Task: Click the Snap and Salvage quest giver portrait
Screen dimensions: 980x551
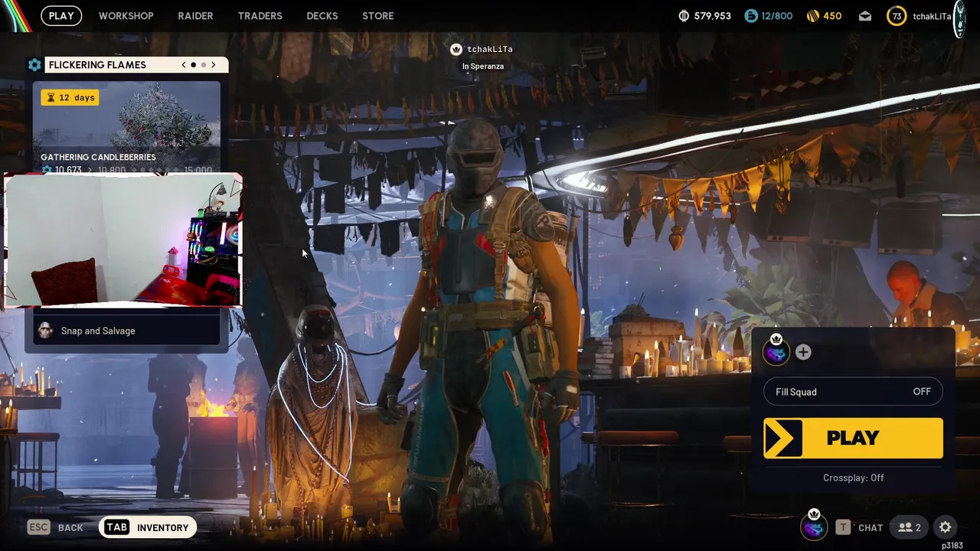Action: click(x=46, y=331)
